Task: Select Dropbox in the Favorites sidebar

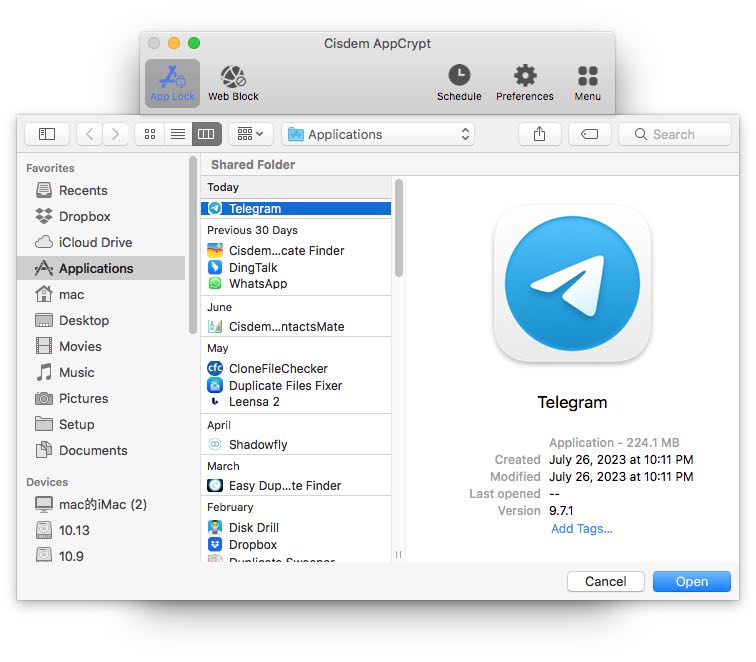Action: click(x=101, y=216)
